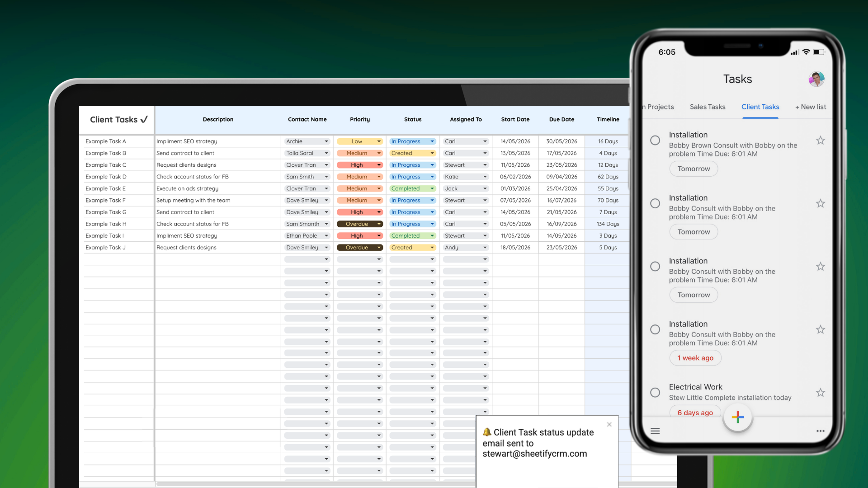
Task: Select the 3 Days timeline cell
Action: 608,236
